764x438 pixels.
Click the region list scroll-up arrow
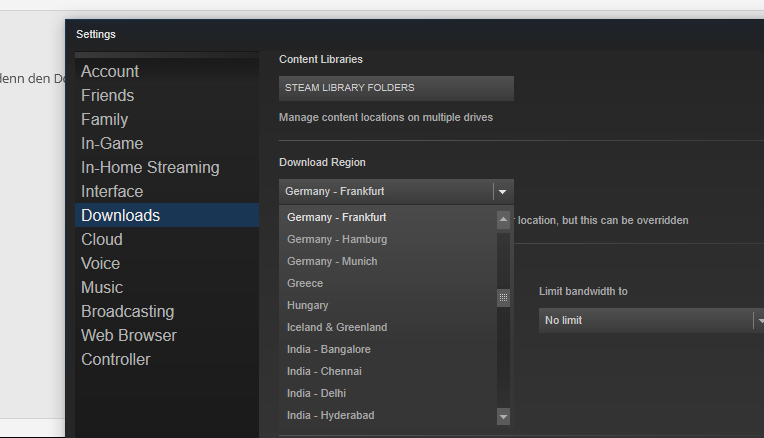click(x=503, y=220)
